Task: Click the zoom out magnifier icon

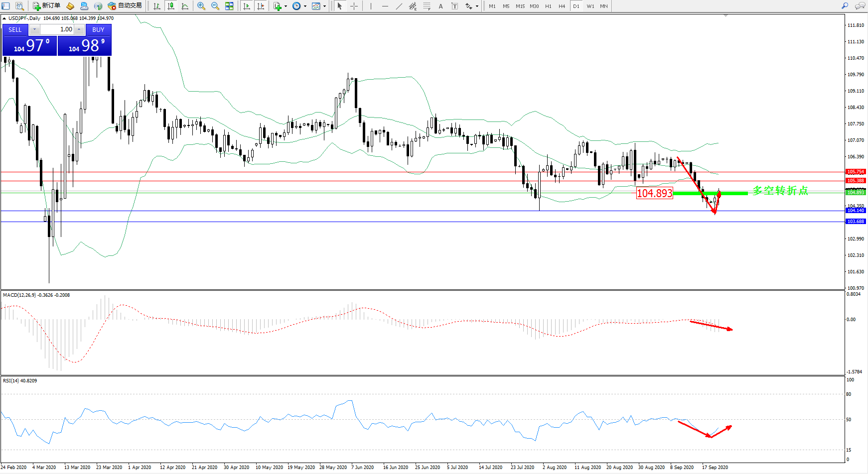Action: [215, 6]
